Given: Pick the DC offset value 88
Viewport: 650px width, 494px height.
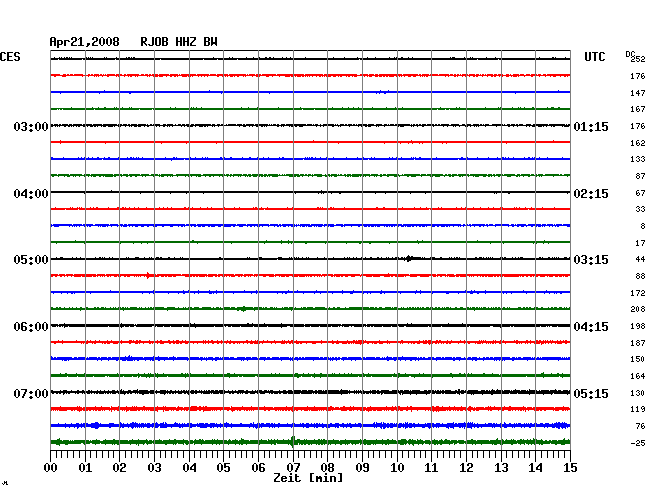Looking at the screenshot, I should pyautogui.click(x=640, y=276).
